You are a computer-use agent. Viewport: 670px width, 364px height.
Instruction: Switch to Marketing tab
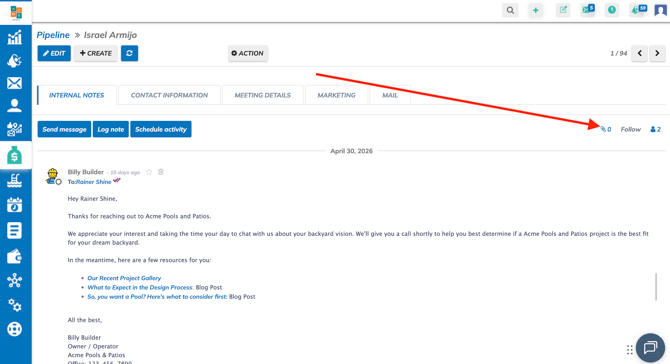click(336, 95)
